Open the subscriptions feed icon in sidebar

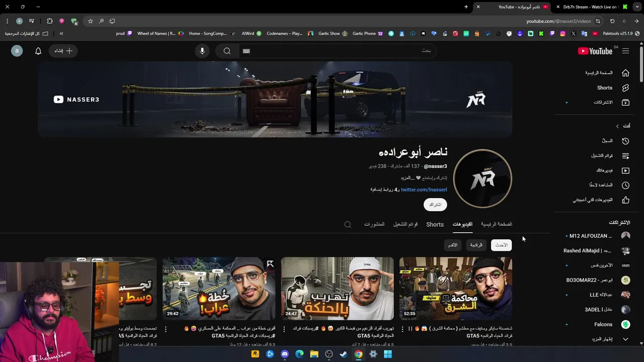click(625, 103)
